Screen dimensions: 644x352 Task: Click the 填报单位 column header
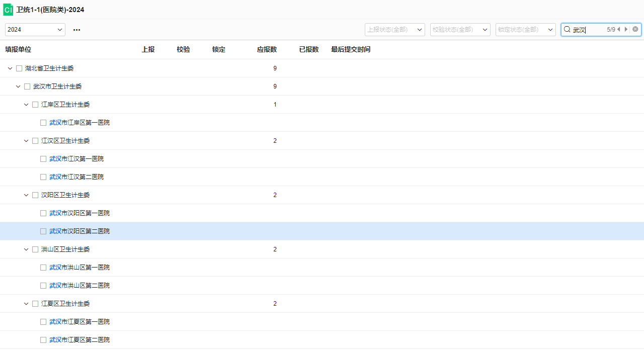pos(18,49)
